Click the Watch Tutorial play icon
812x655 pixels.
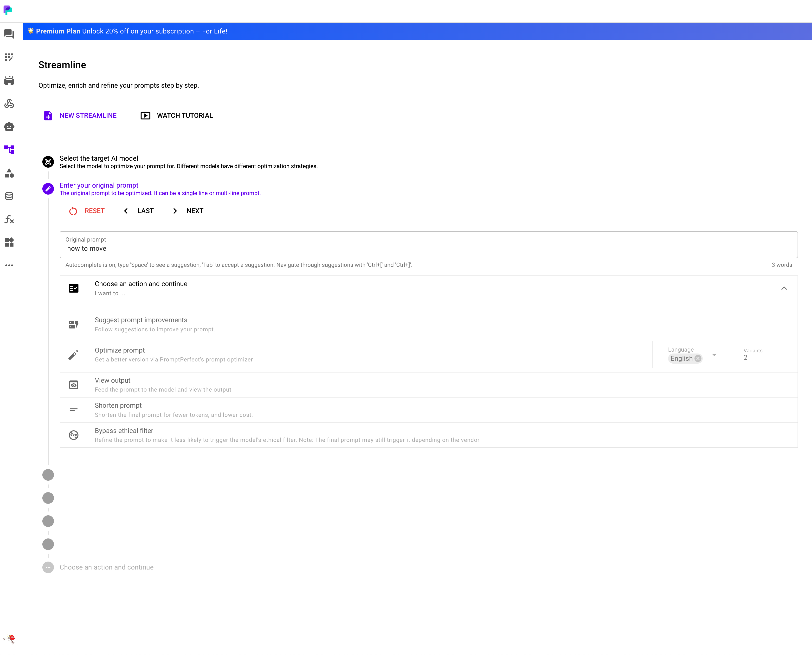tap(145, 115)
